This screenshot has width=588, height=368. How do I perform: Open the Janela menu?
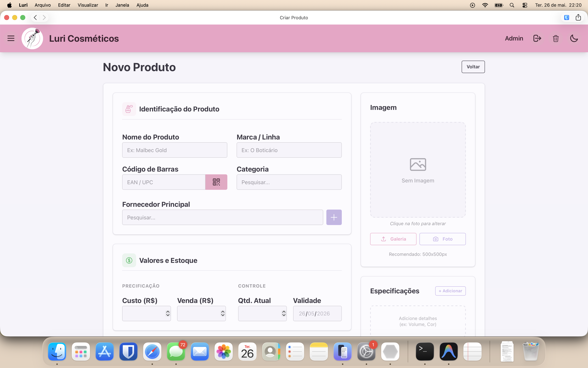tap(122, 5)
